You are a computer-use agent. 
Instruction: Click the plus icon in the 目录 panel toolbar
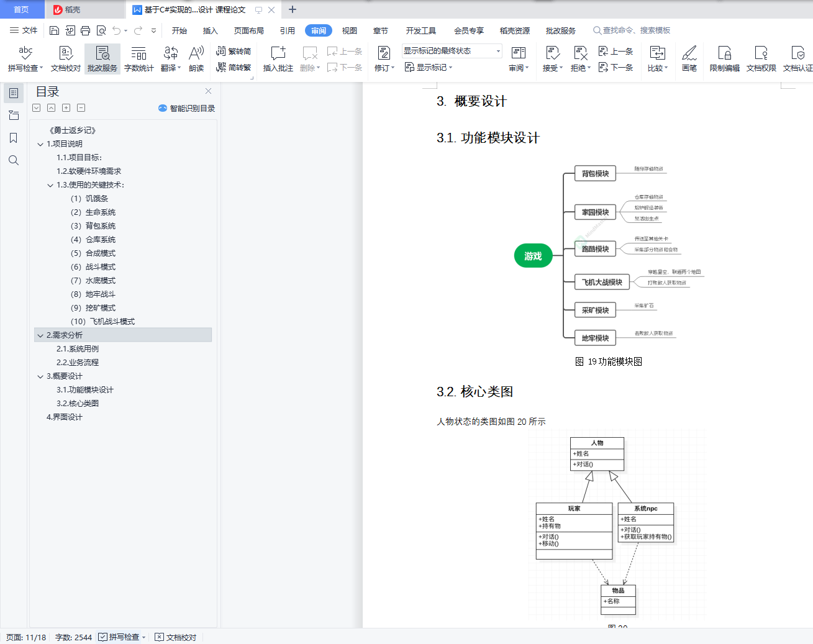click(66, 108)
